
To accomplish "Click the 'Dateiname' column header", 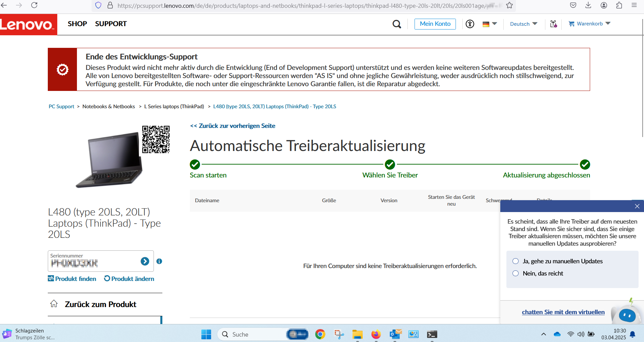I will 207,201.
